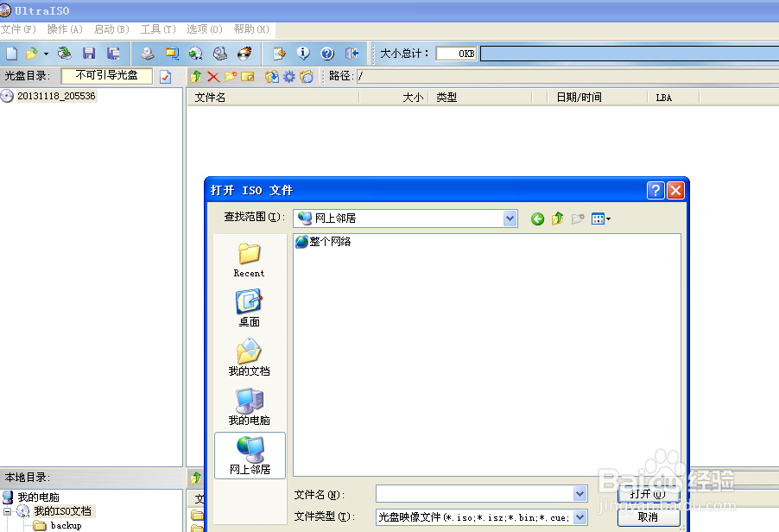Open the 文件(F) menu

[x=18, y=29]
